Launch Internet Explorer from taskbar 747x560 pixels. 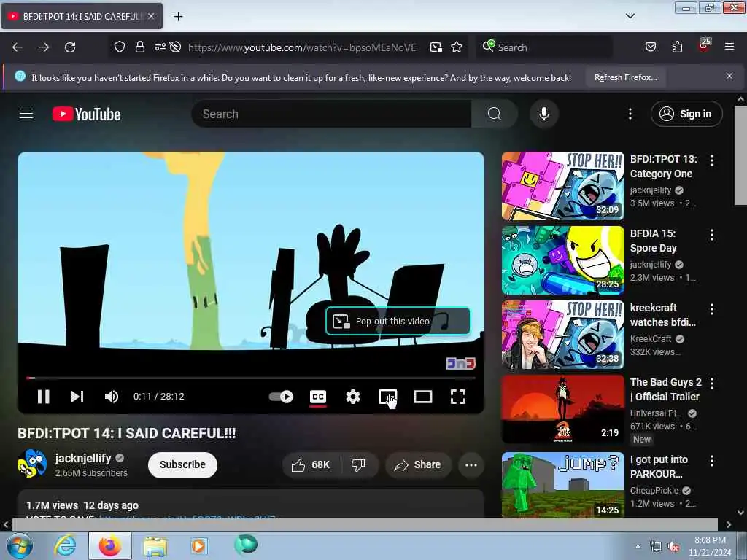click(65, 545)
